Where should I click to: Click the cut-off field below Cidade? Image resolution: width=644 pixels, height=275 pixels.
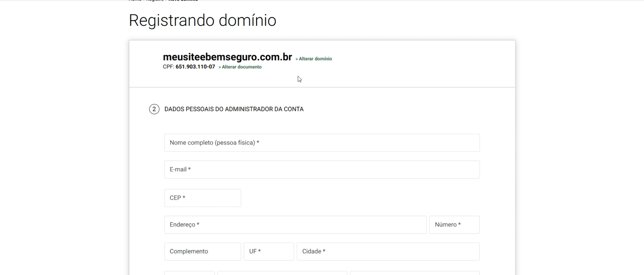tap(414, 273)
